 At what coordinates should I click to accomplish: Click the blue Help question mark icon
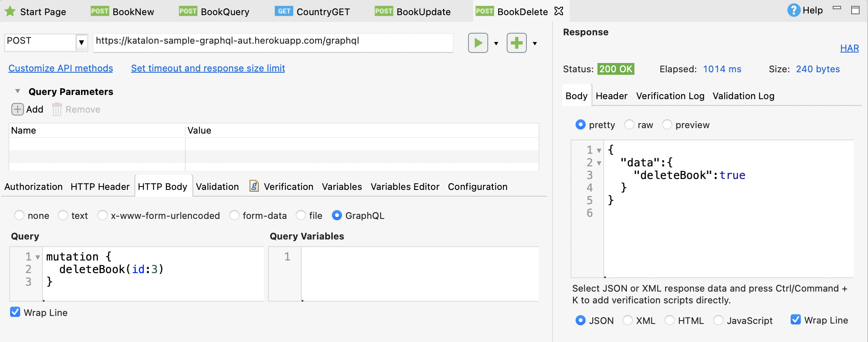click(793, 11)
